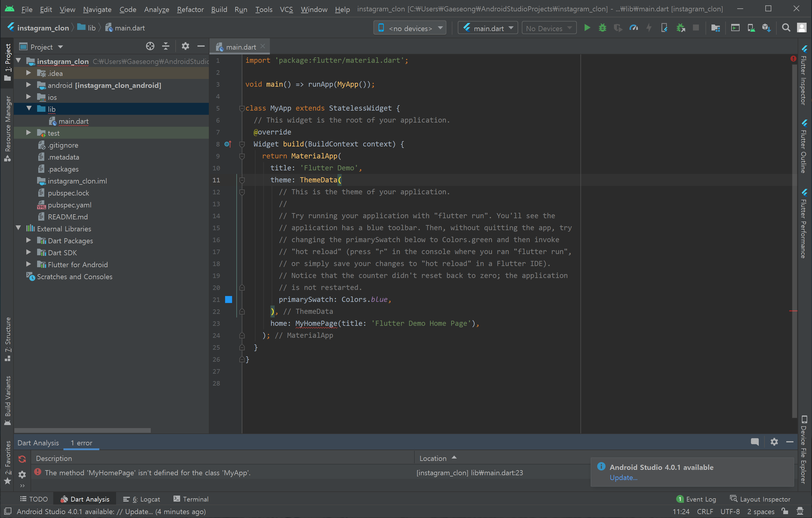Open Project panel gear options
812x518 pixels.
tap(185, 46)
